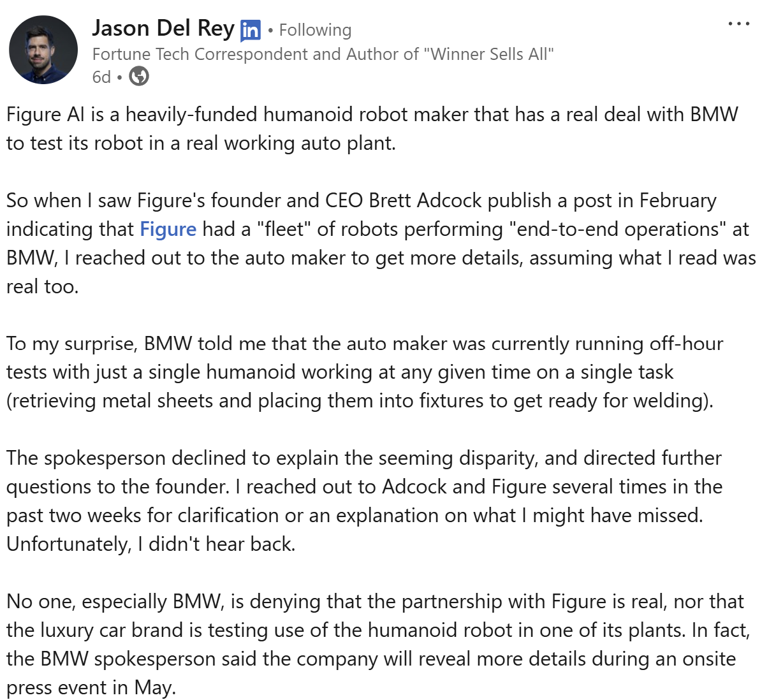Click the line starting "No one, especially BMW"
The width and height of the screenshot is (769, 700).
(374, 602)
